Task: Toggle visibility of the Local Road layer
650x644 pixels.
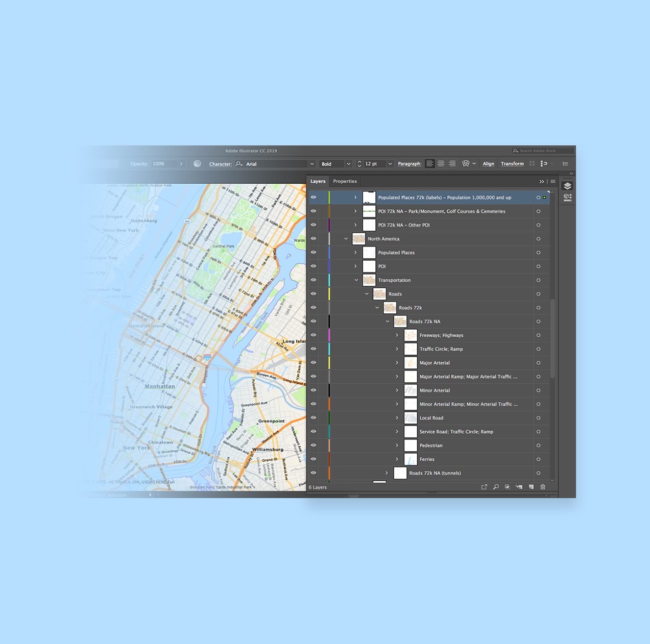Action: coord(314,418)
